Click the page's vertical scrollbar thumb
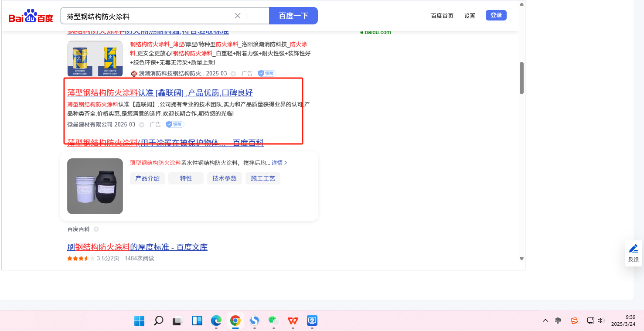Viewport: 644px width, 331px height. click(x=521, y=78)
